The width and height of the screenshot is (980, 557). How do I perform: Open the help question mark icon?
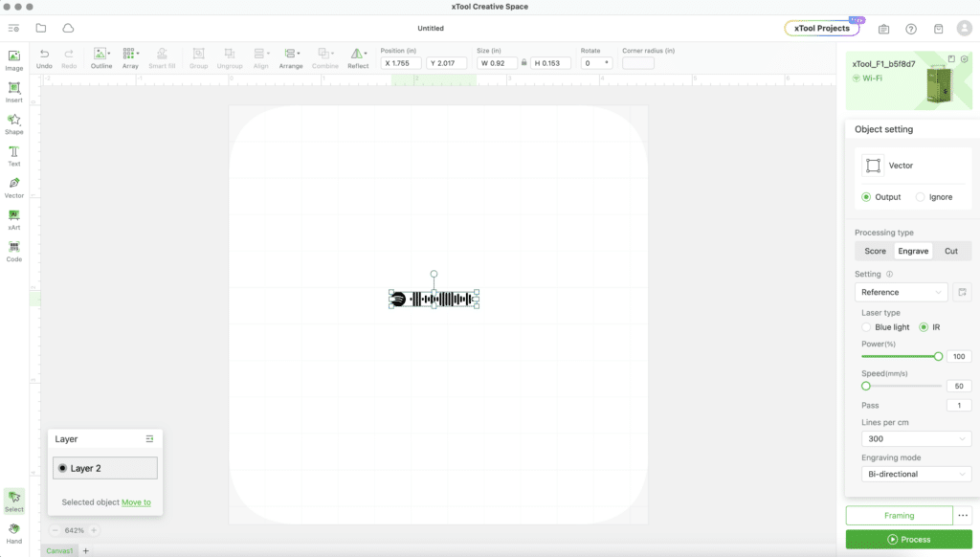click(911, 29)
